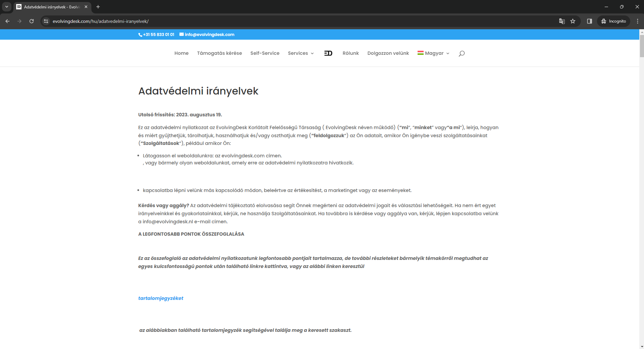Close the Adatvédelmi irányelvek tab
Viewport: 644px width, 349px height.
[86, 7]
